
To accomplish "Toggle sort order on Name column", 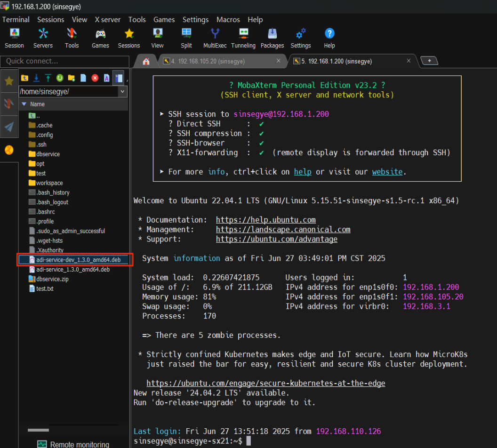I will (38, 104).
